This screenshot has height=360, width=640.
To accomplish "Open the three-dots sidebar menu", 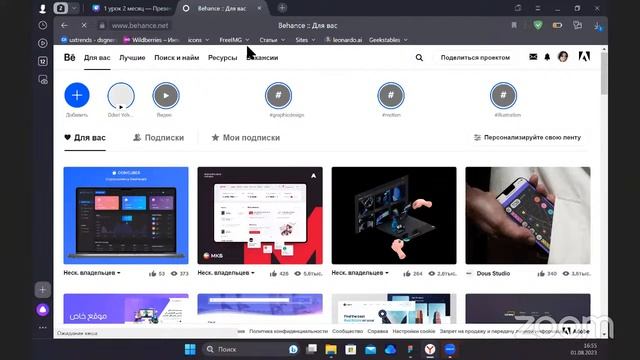I will click(42, 327).
